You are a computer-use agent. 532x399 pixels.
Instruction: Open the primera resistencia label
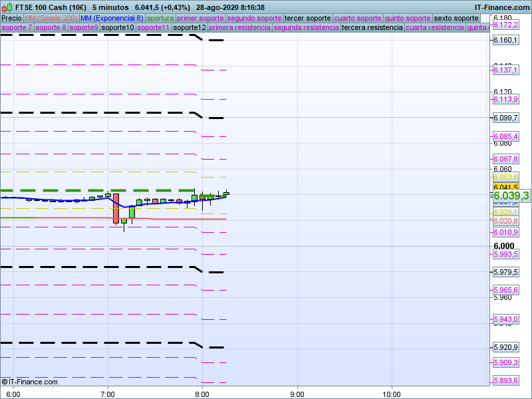(239, 28)
